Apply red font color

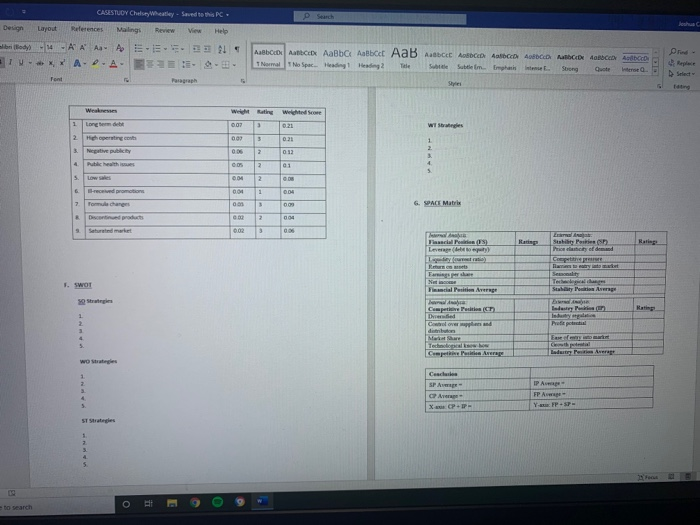pos(113,64)
